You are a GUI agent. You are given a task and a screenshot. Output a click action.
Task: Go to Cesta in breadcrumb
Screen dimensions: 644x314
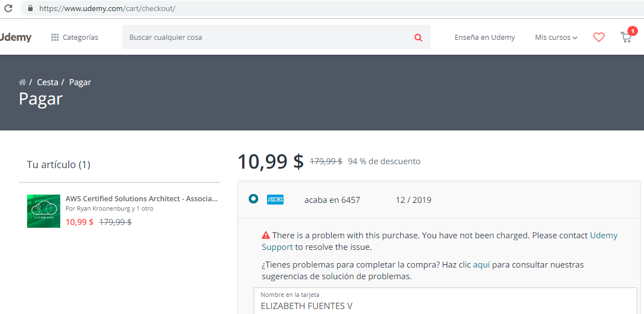click(x=48, y=82)
